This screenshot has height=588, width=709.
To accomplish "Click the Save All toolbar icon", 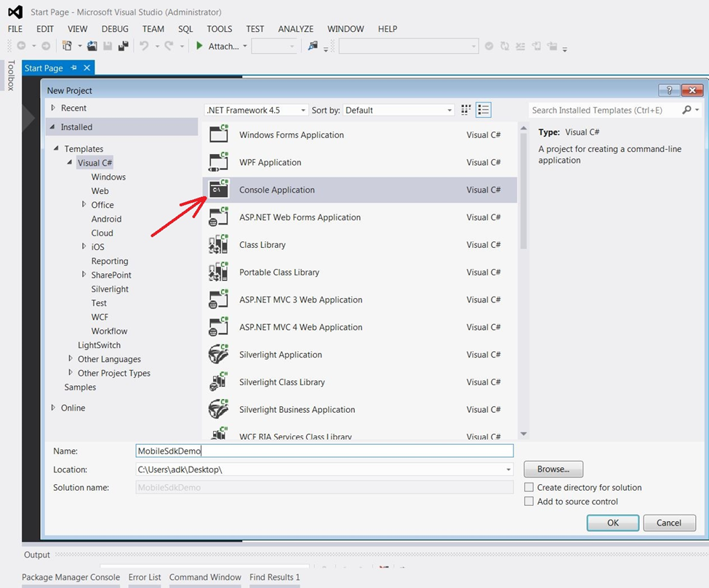I will (122, 44).
